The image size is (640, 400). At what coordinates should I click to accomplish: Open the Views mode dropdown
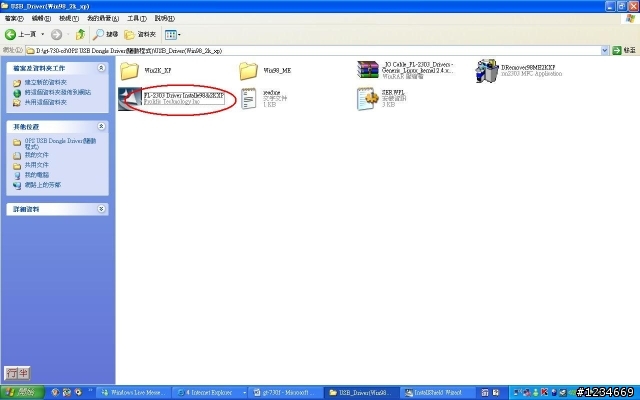point(173,35)
